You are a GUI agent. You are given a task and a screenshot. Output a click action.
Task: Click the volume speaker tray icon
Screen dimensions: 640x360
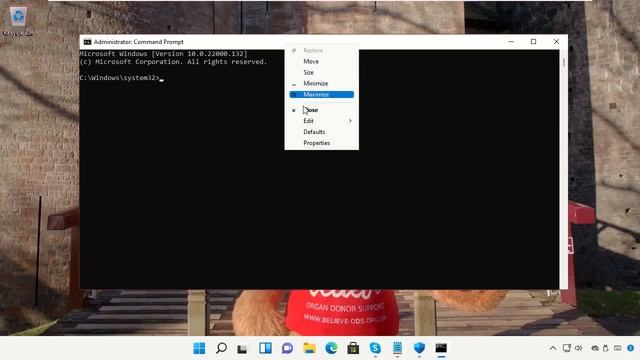point(578,348)
